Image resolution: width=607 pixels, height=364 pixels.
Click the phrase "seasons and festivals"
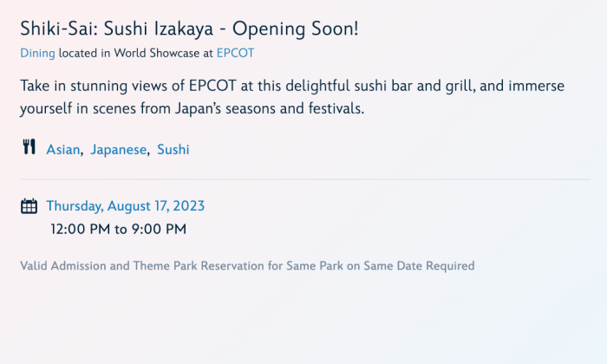(x=329, y=110)
